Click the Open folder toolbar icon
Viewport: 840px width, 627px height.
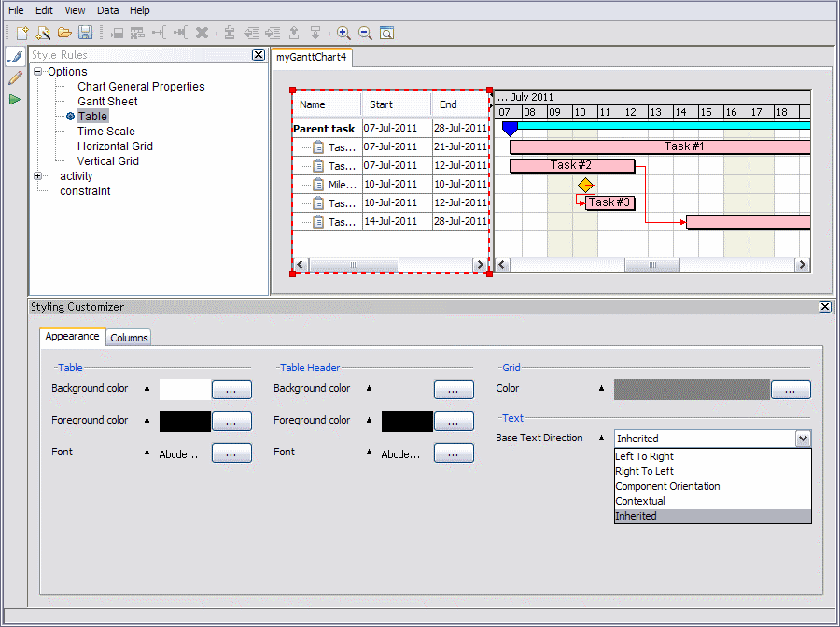point(64,33)
